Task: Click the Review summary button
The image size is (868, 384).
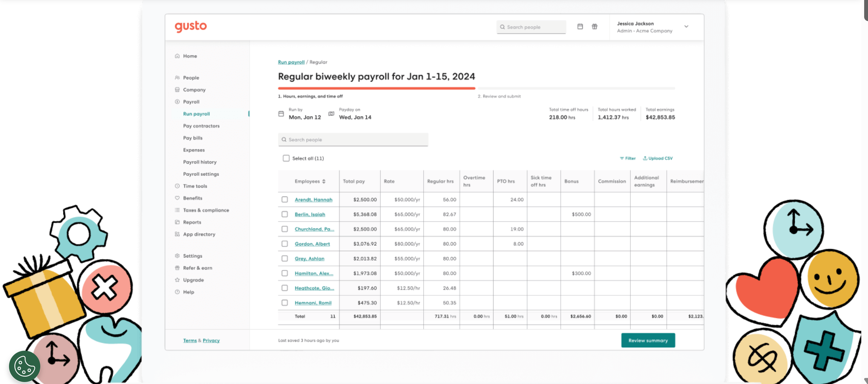Action: coord(648,340)
